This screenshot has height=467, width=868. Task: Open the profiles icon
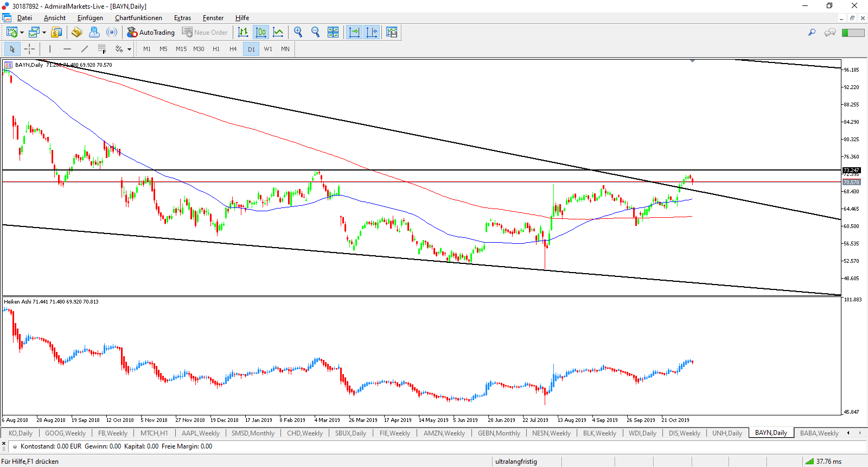click(x=34, y=33)
